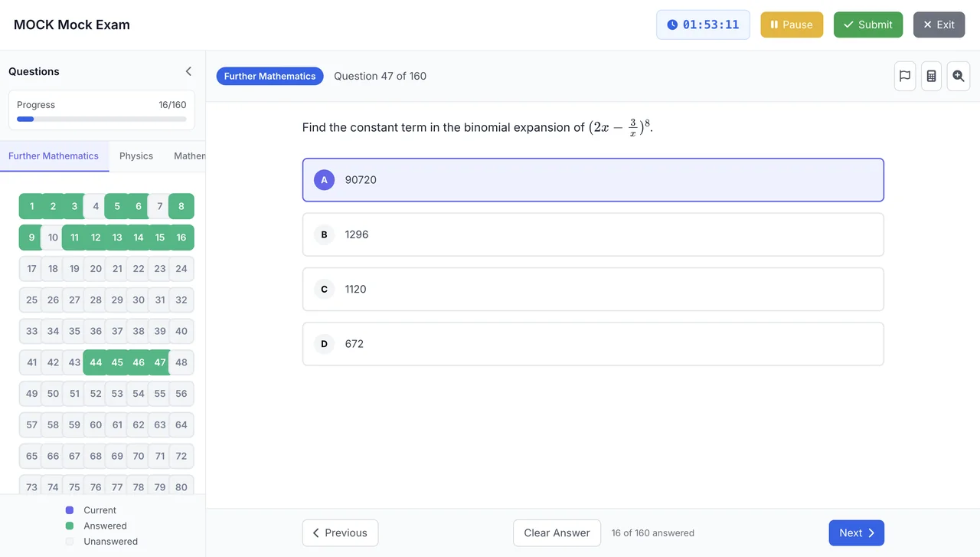Go to question 8
The height and width of the screenshot is (557, 980).
[x=181, y=206]
